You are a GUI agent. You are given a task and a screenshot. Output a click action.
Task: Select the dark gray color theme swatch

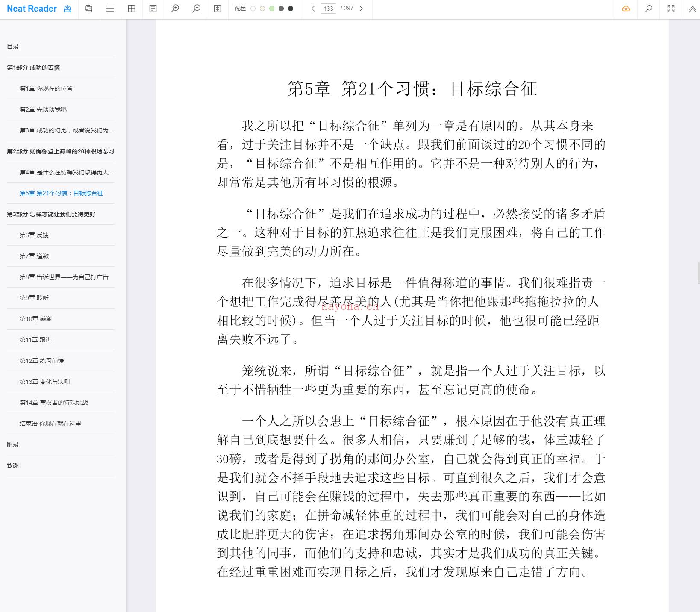tap(281, 9)
